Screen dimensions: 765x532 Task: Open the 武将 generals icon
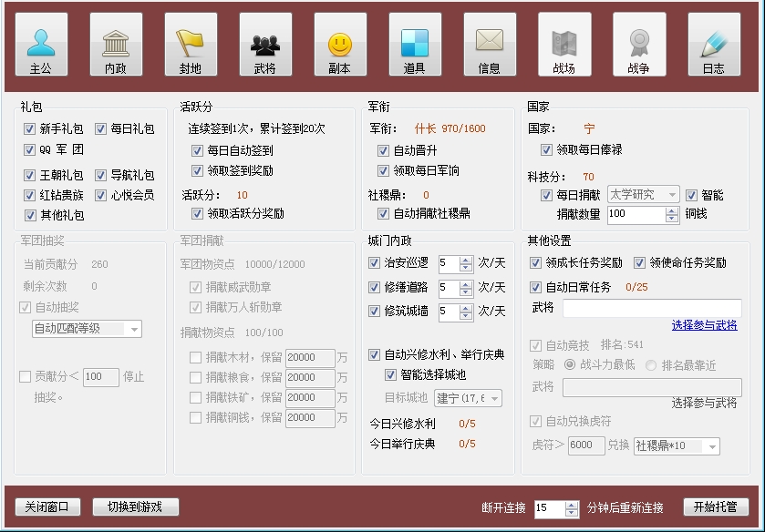point(265,45)
